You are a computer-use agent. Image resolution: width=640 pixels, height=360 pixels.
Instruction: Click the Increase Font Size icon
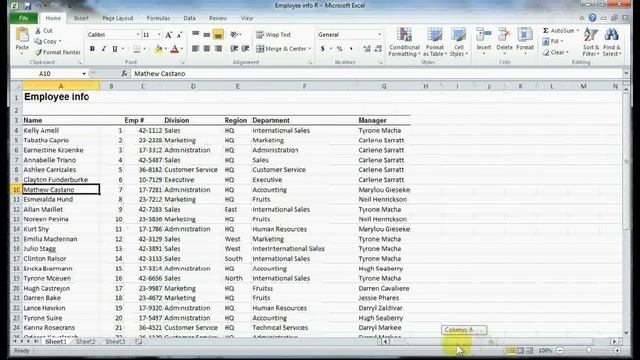[169, 35]
